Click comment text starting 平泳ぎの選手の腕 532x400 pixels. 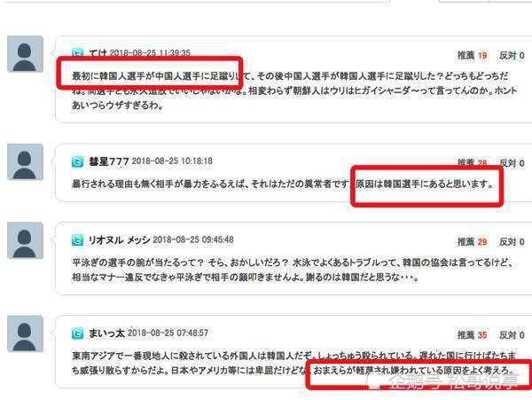[x=293, y=270]
